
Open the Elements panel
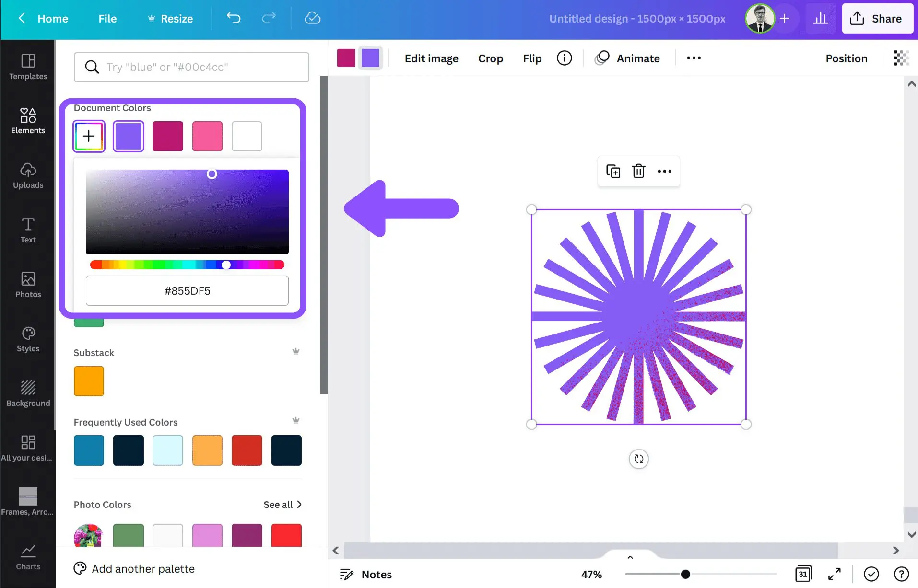[x=27, y=121]
